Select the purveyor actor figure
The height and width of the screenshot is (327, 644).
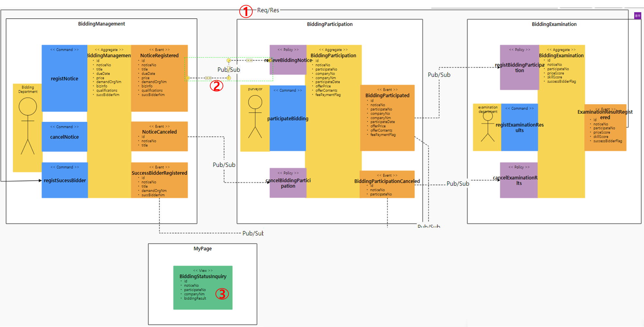pos(255,118)
